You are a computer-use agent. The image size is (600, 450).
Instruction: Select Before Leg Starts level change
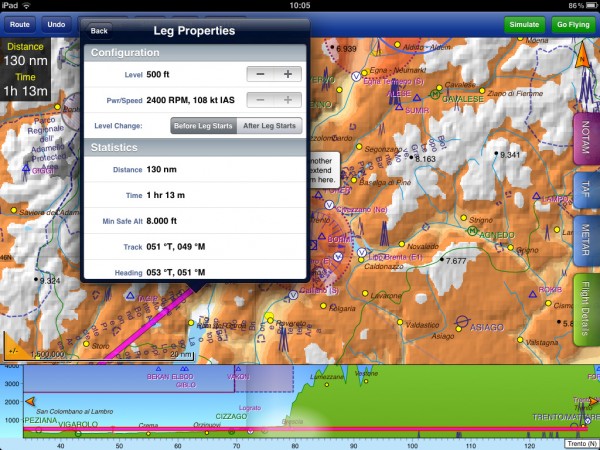tap(203, 126)
